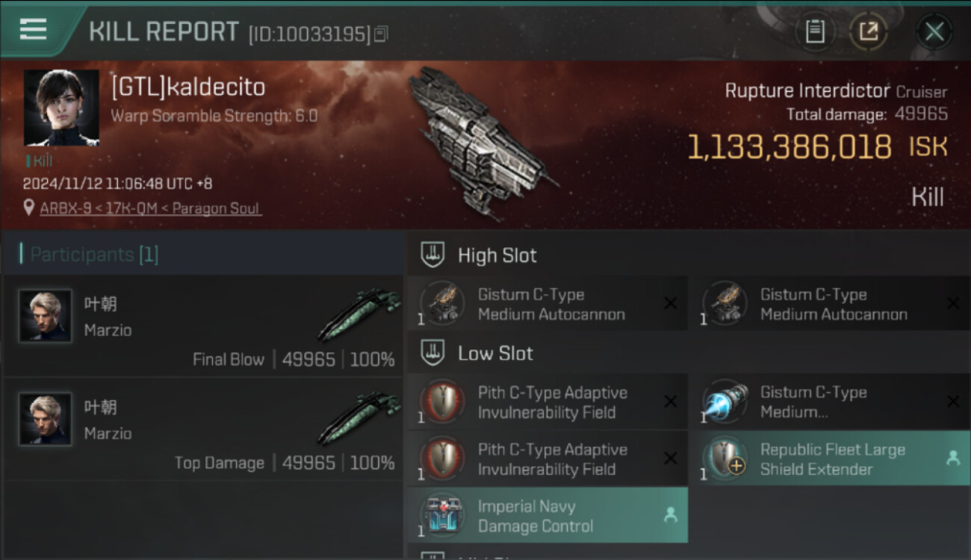Click the share export icon
This screenshot has height=560, width=971.
(869, 31)
